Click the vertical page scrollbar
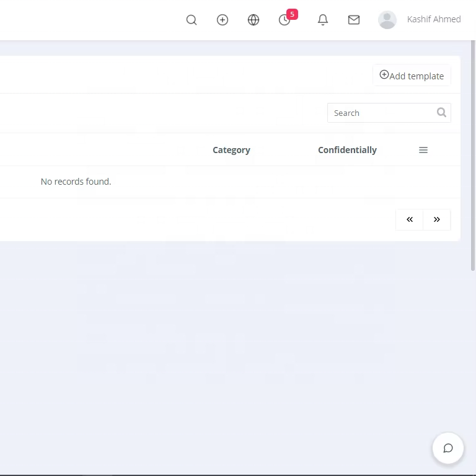 click(473, 156)
